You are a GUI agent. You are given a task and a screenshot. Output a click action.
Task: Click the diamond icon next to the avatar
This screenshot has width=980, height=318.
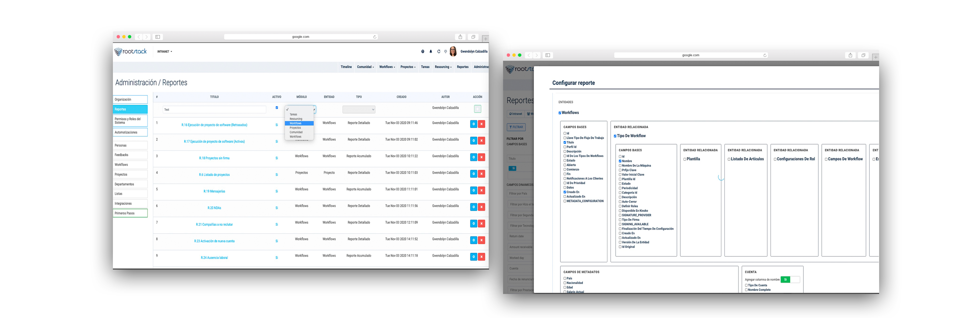click(x=446, y=51)
